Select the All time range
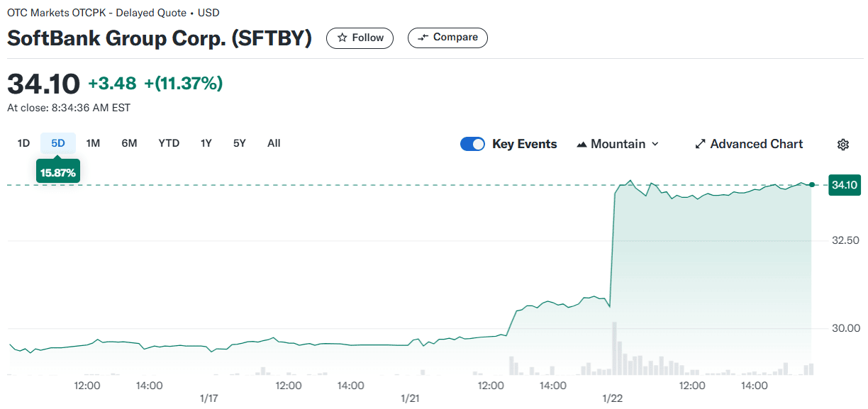The image size is (868, 409). 274,143
